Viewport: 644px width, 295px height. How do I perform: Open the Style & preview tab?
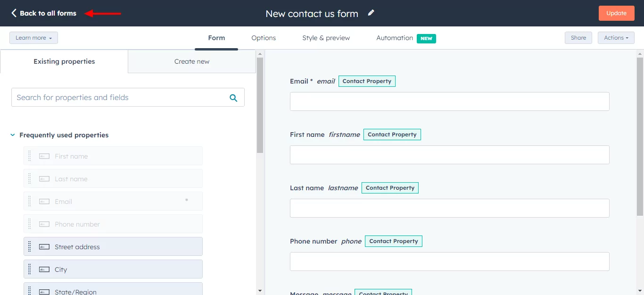(x=326, y=38)
